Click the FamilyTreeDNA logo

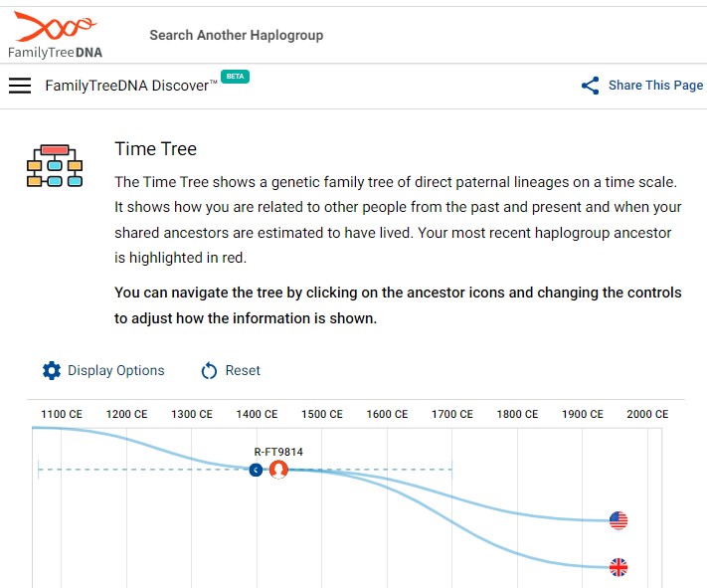point(55,35)
